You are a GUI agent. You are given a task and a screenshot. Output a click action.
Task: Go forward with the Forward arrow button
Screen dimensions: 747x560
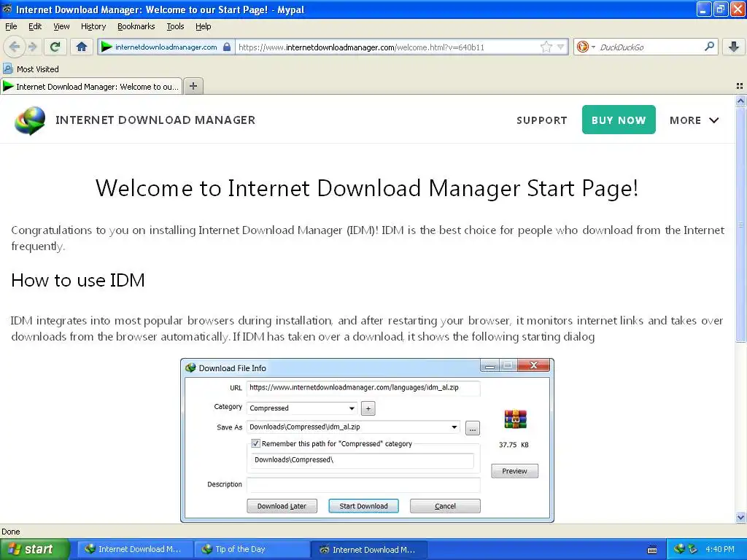(x=32, y=47)
